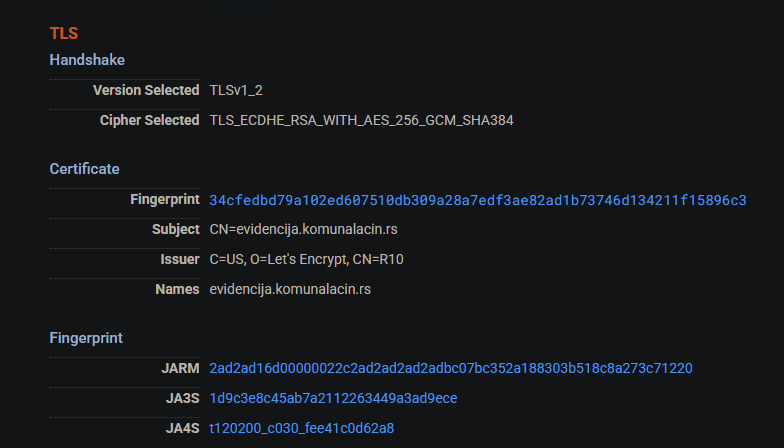This screenshot has height=448, width=784.
Task: Select the evidencija.komunalacin.rs names value
Action: click(290, 290)
